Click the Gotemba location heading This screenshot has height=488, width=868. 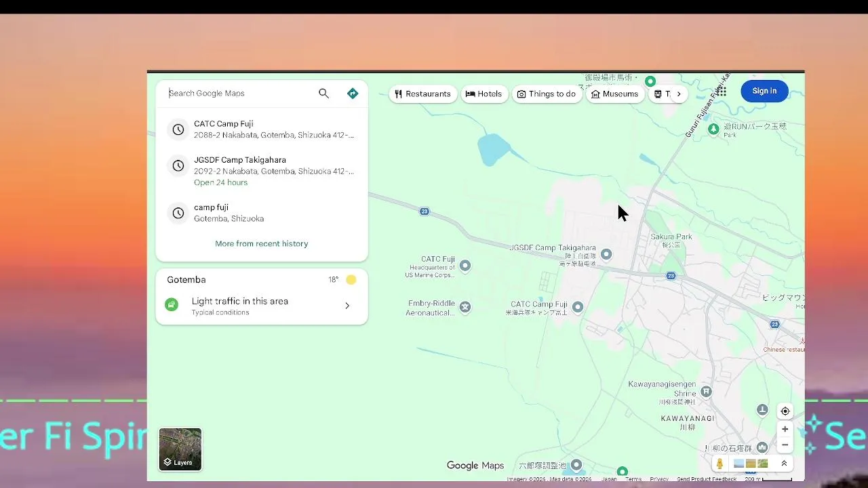[186, 280]
